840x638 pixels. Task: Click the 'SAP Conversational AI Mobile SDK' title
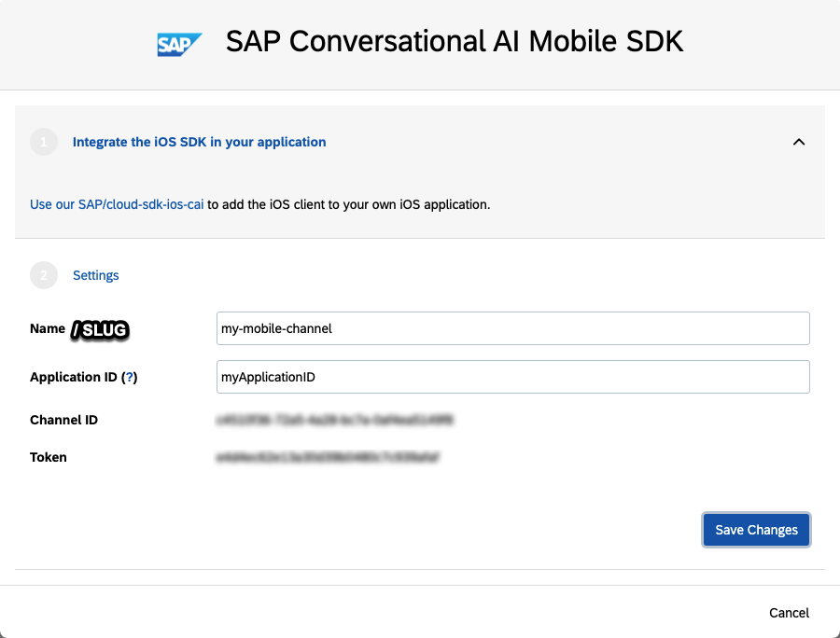[455, 42]
